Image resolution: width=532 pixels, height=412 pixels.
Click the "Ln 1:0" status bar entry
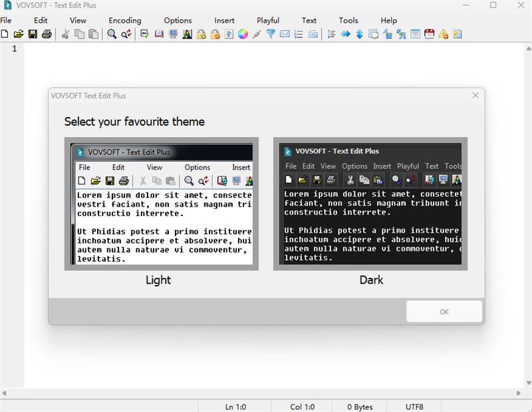235,407
